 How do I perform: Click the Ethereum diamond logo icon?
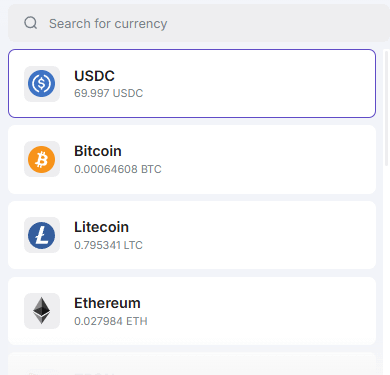(x=42, y=311)
